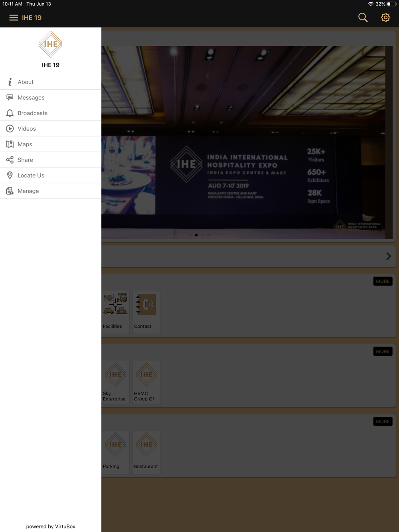This screenshot has width=399, height=532.
Task: Tap the search magnifier icon
Action: click(x=363, y=18)
